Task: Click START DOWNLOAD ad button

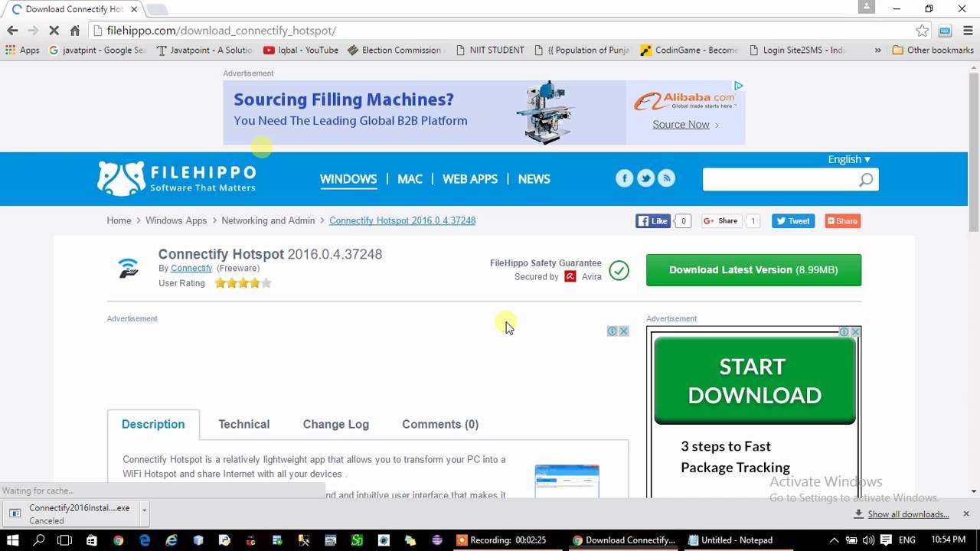Action: [754, 380]
